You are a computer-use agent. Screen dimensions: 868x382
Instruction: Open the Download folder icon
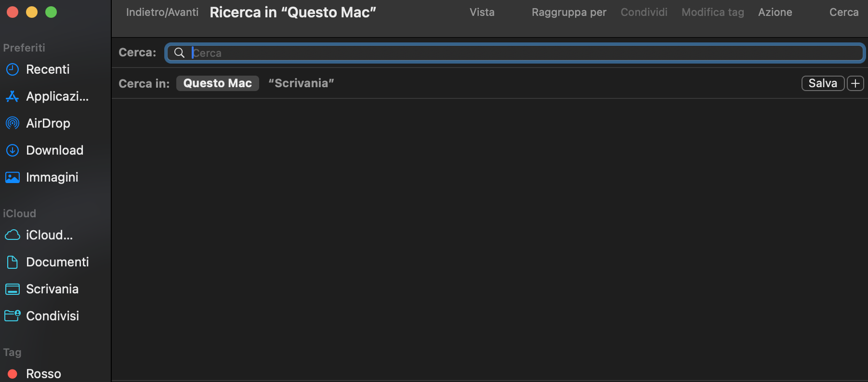click(54, 150)
